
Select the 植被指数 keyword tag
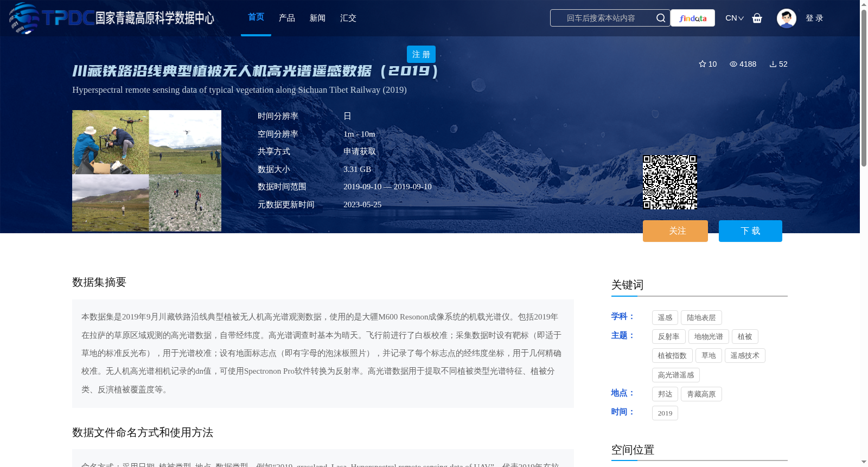[672, 356]
